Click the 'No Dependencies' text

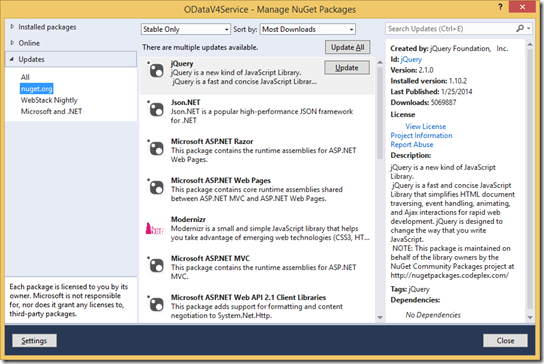(433, 315)
